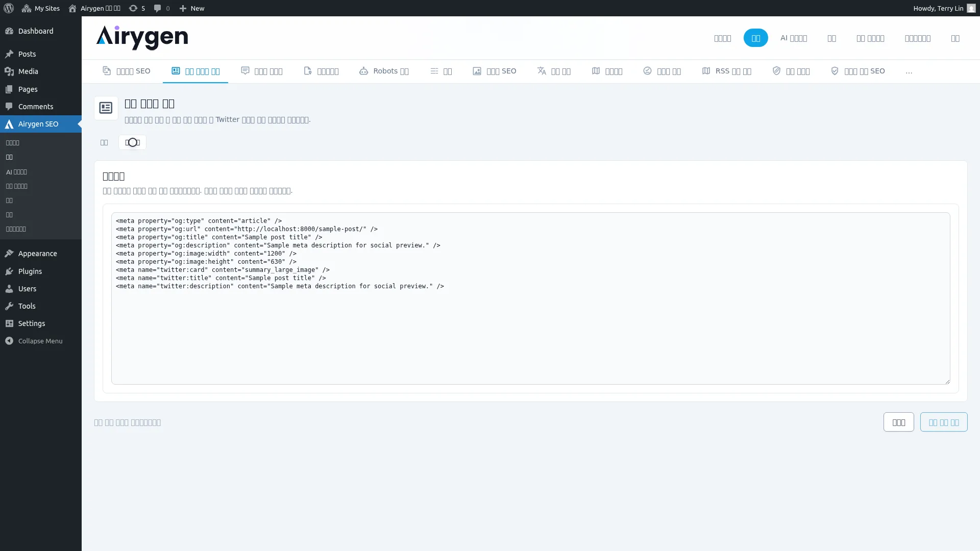Viewport: 980px width, 551px height.
Task: Open the New content menu
Action: pos(192,8)
